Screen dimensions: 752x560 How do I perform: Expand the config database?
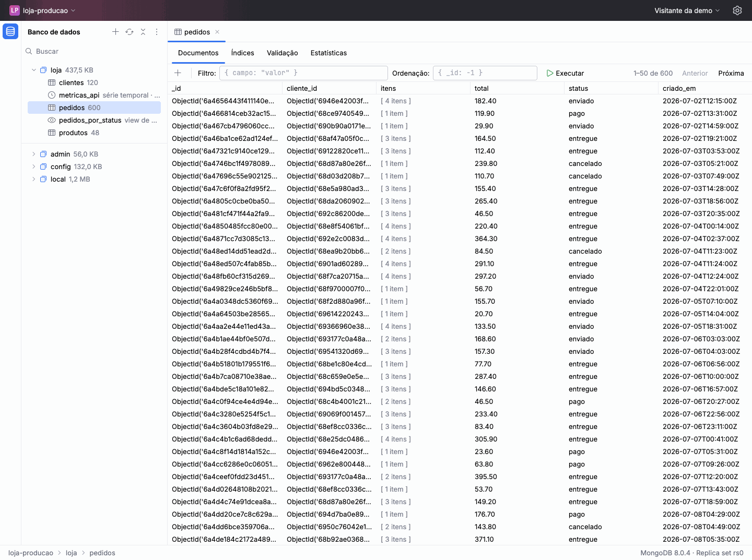[34, 166]
